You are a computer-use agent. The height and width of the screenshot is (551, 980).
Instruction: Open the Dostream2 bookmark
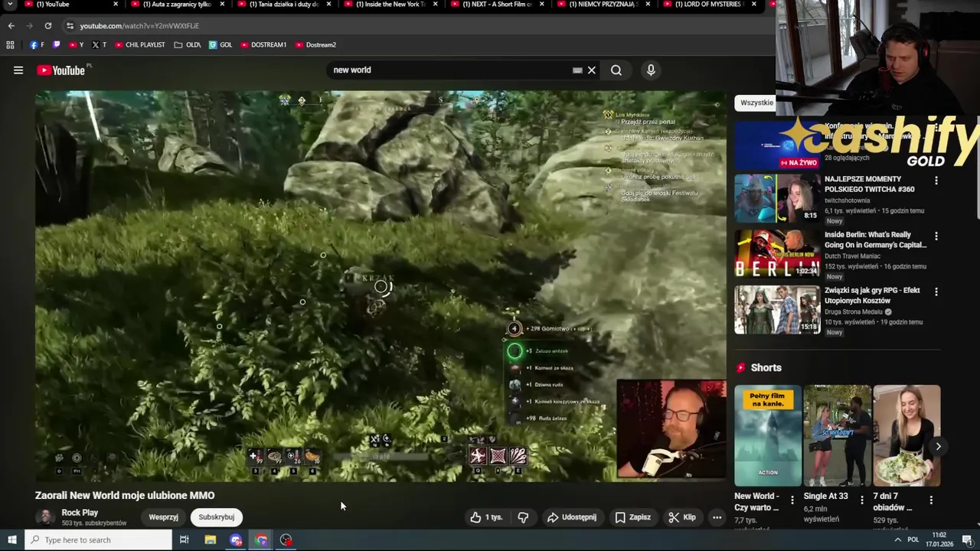click(x=315, y=45)
